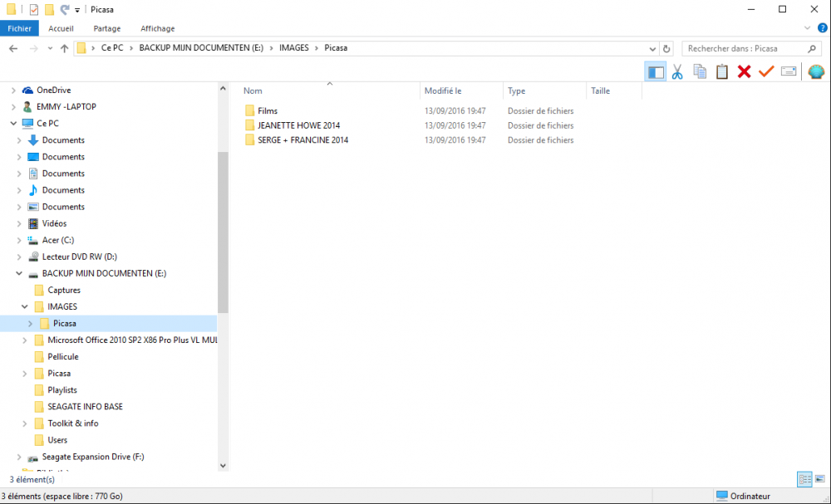Click the navigation pane vertical scrollbar thumb

point(223,232)
